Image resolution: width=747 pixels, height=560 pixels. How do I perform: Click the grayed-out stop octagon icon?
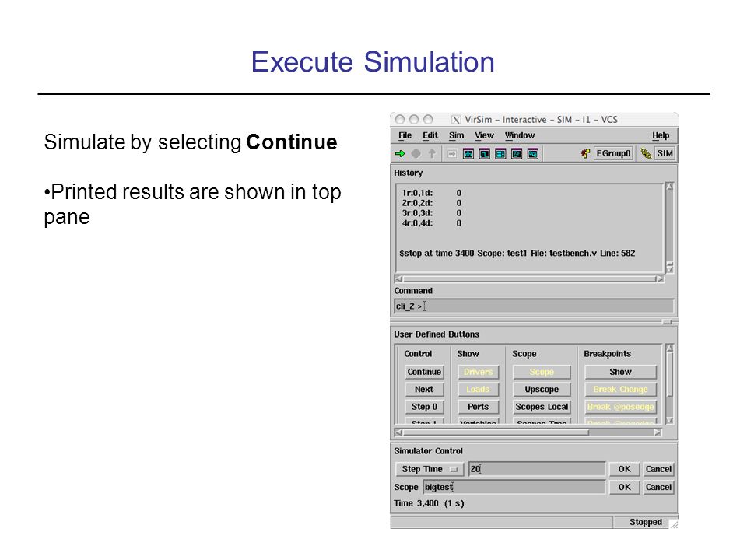coord(416,153)
